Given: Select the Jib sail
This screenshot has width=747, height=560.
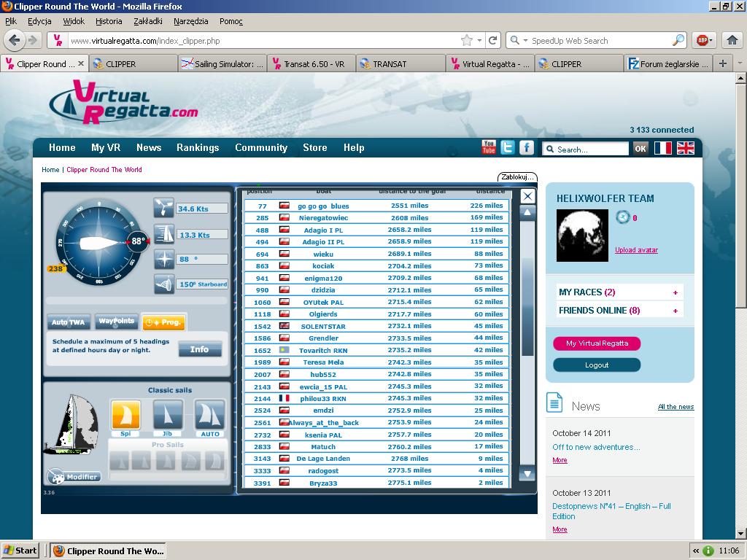Looking at the screenshot, I should pyautogui.click(x=168, y=415).
